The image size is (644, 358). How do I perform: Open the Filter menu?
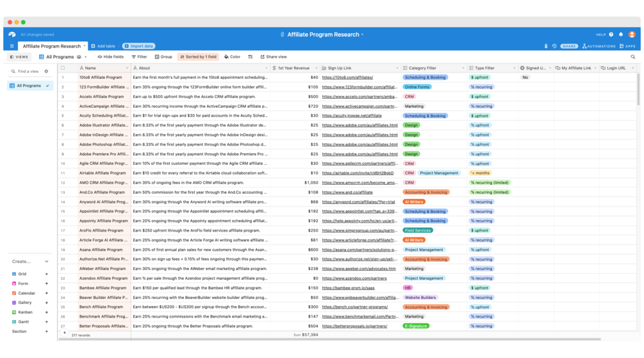pos(139,56)
